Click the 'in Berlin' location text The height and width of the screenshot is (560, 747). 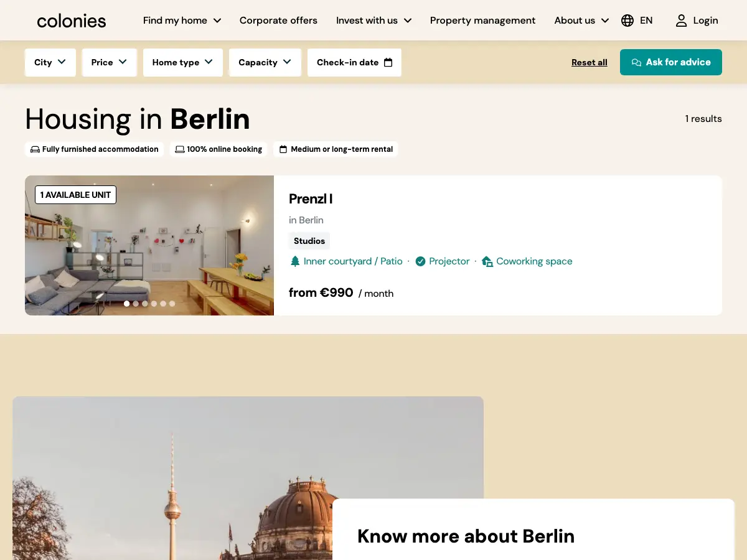click(x=306, y=220)
